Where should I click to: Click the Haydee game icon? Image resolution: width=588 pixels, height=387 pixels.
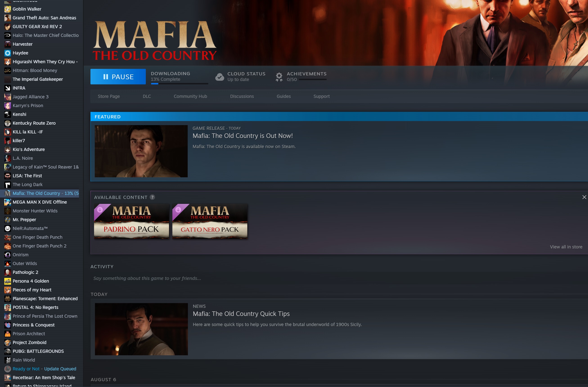coord(8,53)
